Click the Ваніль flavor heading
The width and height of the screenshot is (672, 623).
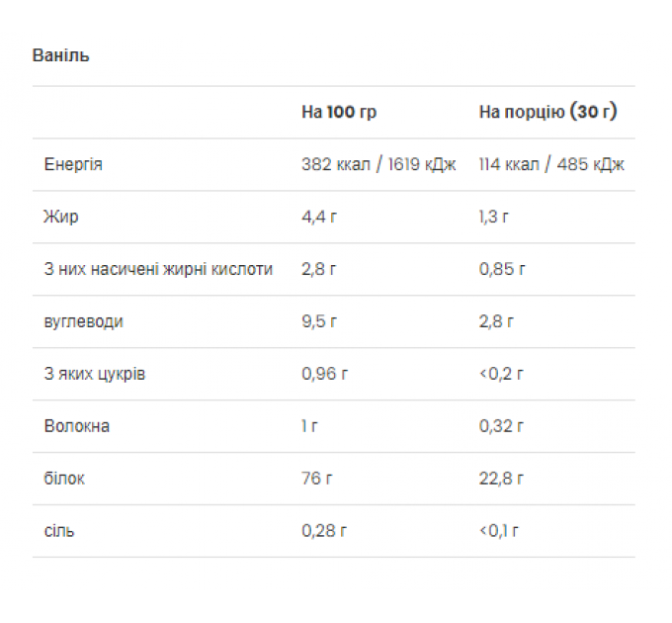click(61, 55)
